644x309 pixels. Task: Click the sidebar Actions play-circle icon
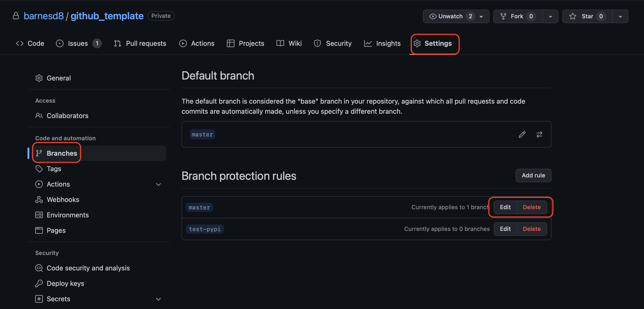point(39,184)
